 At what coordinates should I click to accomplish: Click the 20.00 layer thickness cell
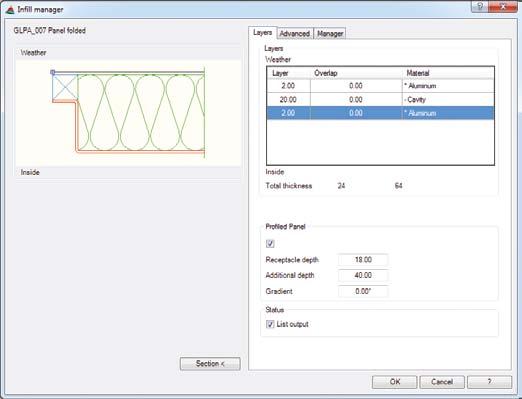pos(288,100)
